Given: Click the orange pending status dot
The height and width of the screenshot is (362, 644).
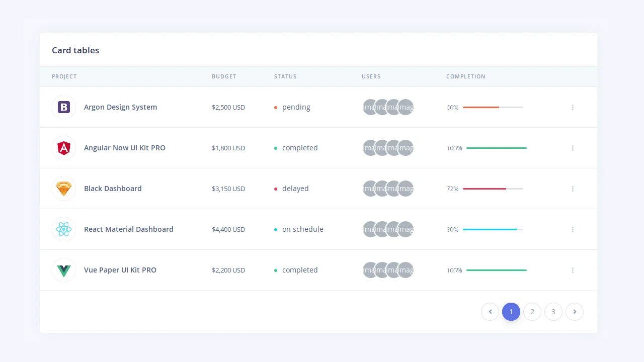Looking at the screenshot, I should pyautogui.click(x=276, y=107).
